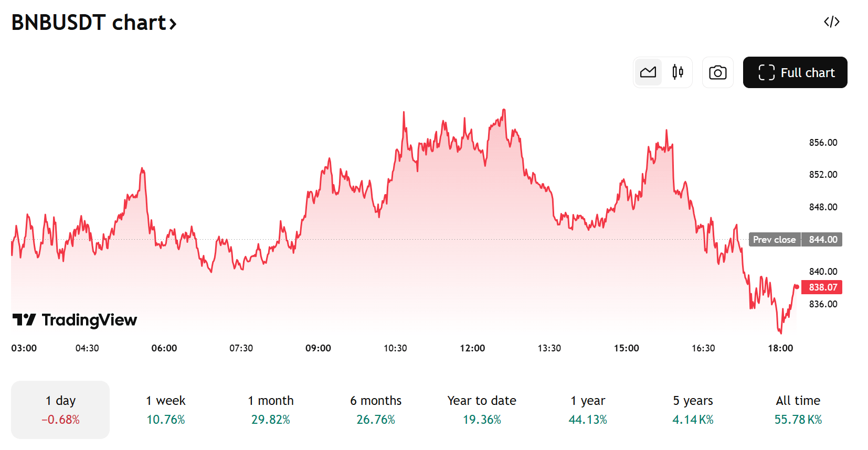Switch to area chart style
Screen dimensions: 868x450
(648, 72)
